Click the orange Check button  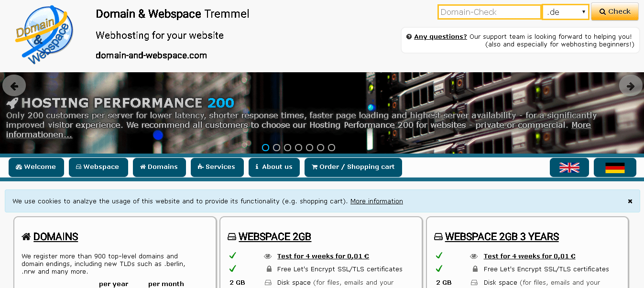coord(615,11)
